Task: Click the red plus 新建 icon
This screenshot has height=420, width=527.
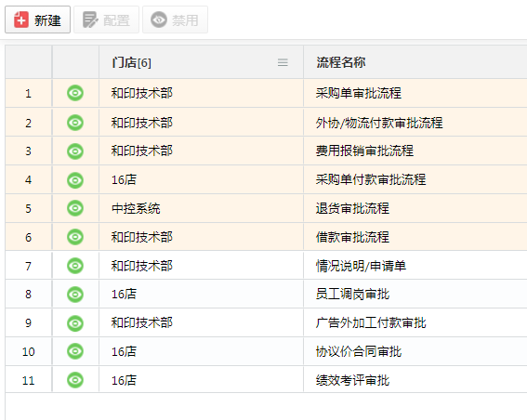Action: click(21, 20)
